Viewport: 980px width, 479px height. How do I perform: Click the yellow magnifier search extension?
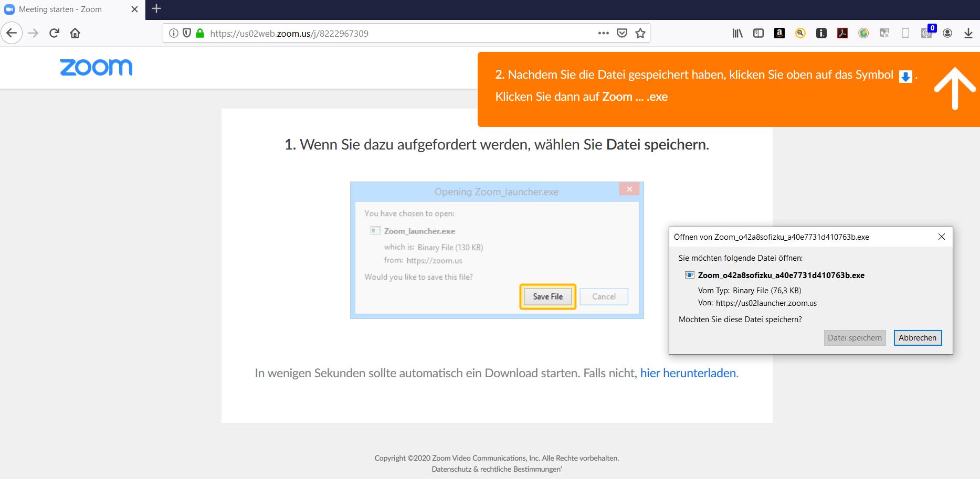pos(800,33)
